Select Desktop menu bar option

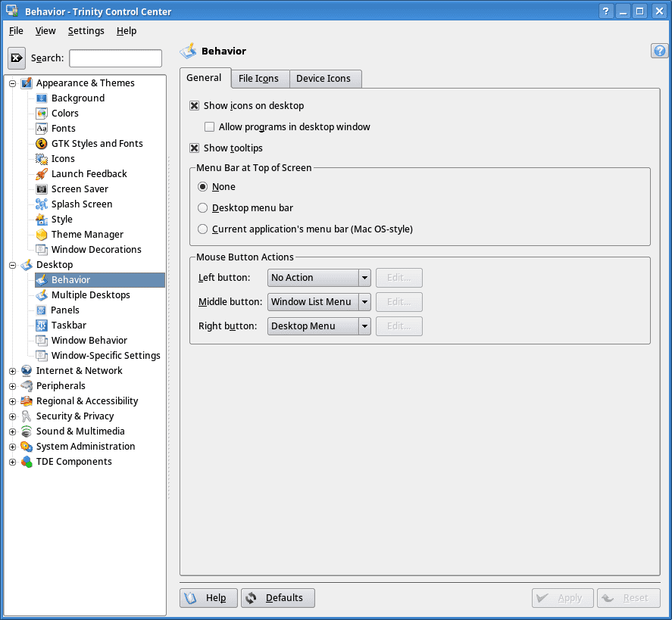203,208
